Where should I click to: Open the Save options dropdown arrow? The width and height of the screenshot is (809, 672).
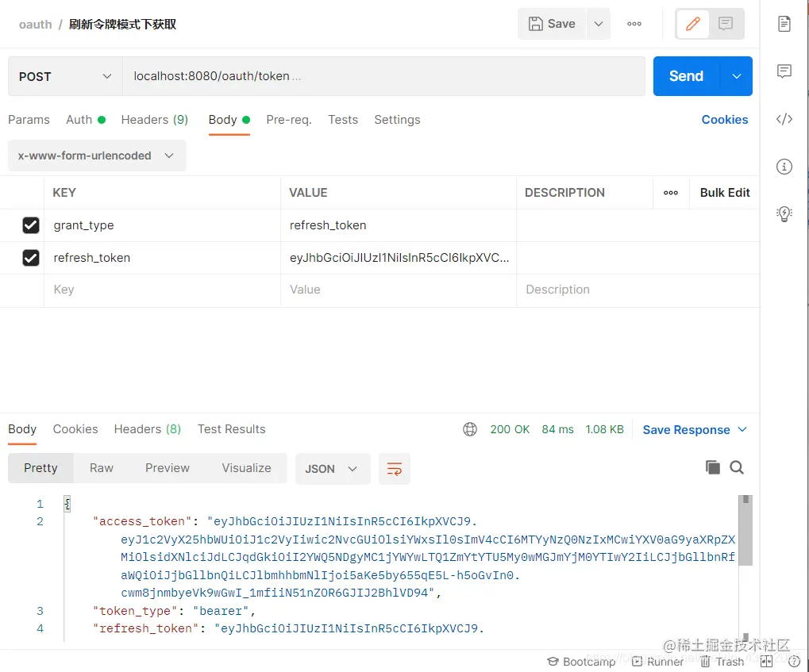click(599, 24)
